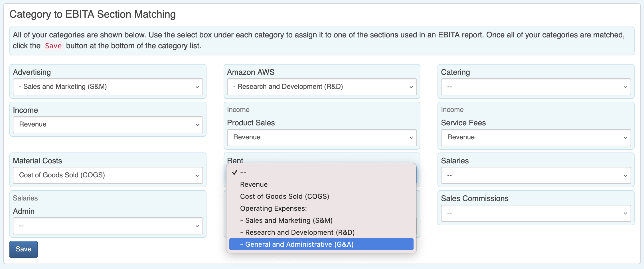Viewport: 644px width, 269px height.
Task: Open the Salaries section dropdown
Action: [x=536, y=175]
